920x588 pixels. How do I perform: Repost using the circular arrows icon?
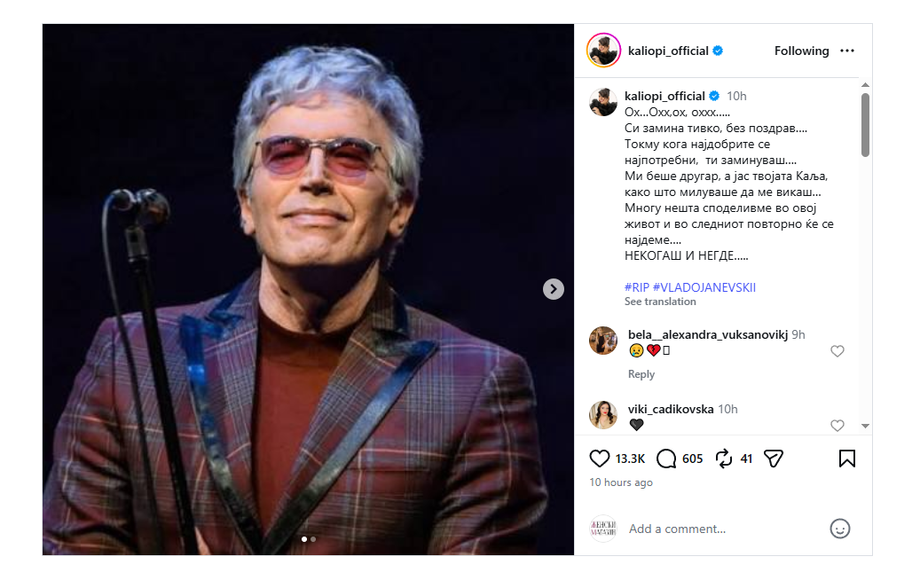pos(724,459)
